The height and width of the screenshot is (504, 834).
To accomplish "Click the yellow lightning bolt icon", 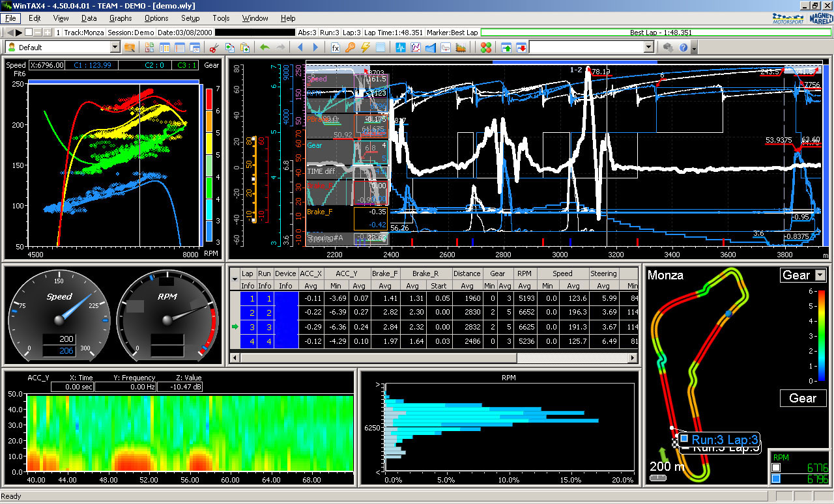I will (x=366, y=48).
